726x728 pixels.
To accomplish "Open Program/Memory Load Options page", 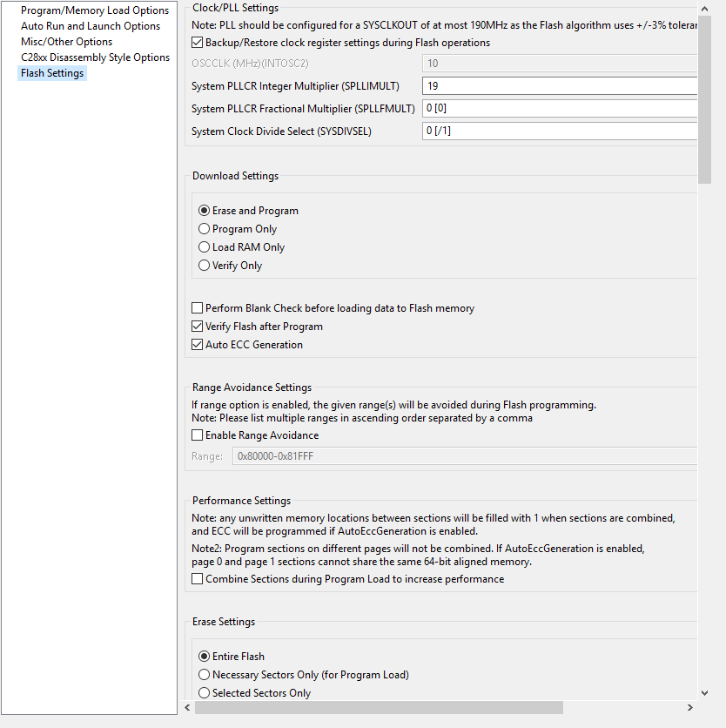I will point(95,10).
